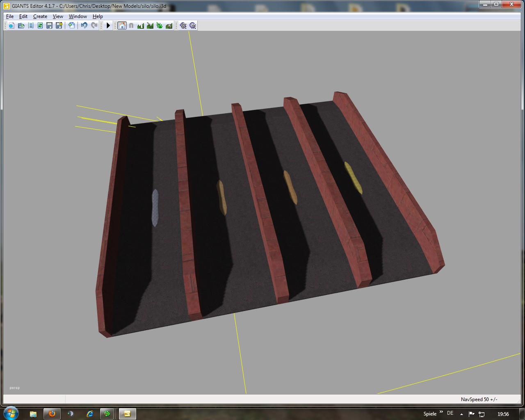Viewport: 525px width, 420px height.
Task: Click second checkered sphere toolbar icon
Action: pos(193,25)
